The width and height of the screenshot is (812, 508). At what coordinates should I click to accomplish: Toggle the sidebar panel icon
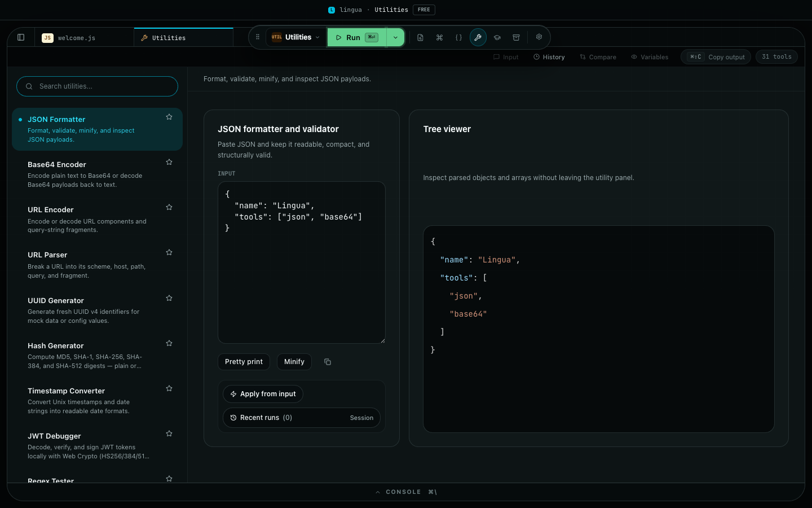(21, 37)
